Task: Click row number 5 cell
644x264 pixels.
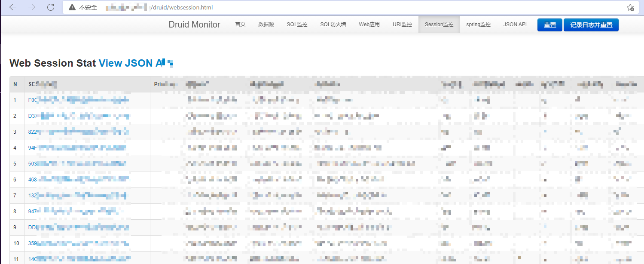Action: point(17,164)
